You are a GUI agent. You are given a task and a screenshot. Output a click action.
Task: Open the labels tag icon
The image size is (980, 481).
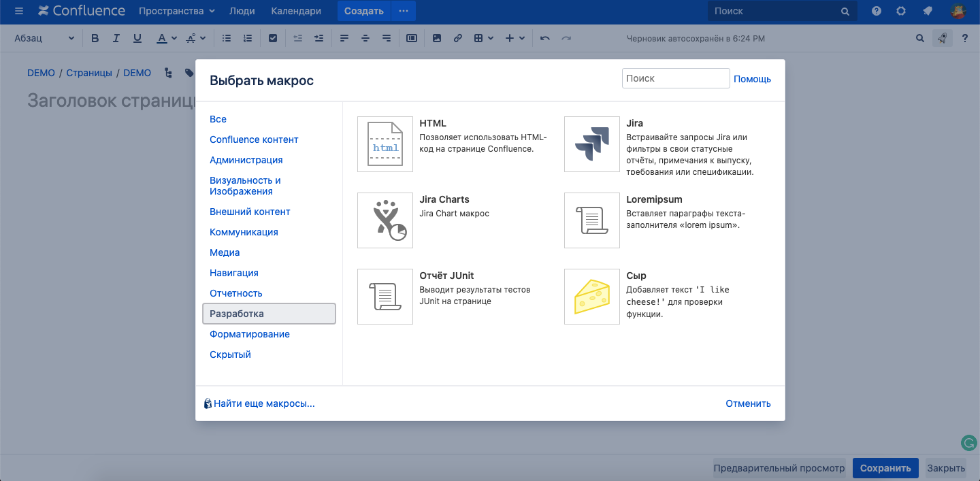click(190, 73)
